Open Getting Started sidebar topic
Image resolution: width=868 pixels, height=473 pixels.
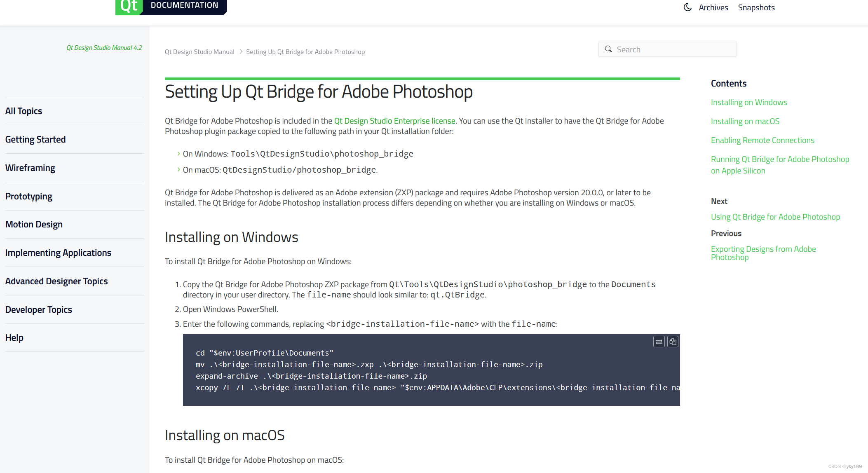click(x=35, y=140)
